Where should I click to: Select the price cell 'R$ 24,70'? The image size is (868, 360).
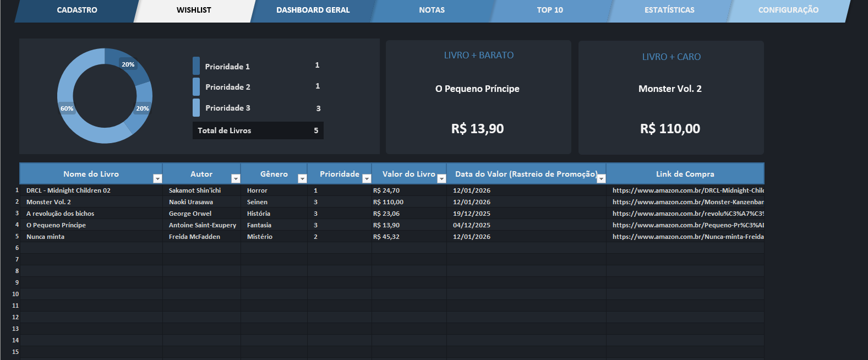click(x=409, y=190)
